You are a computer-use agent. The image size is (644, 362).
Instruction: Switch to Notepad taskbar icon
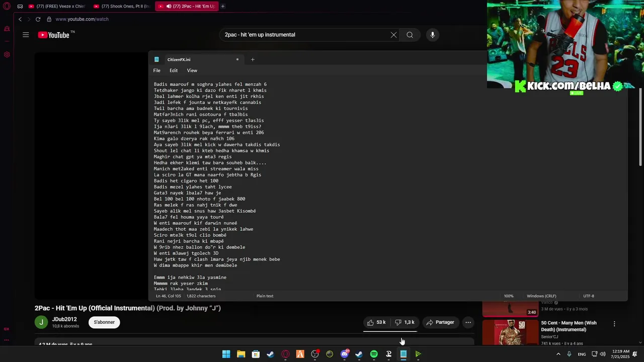pos(403,354)
